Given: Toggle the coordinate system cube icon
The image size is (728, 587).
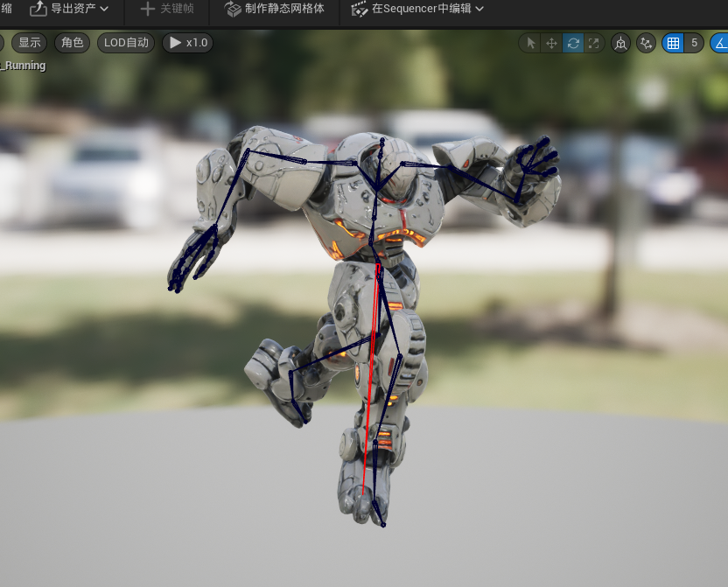Looking at the screenshot, I should click(620, 43).
